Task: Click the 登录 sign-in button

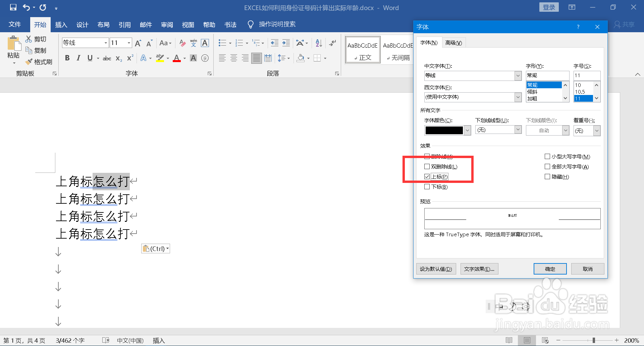Action: (549, 7)
